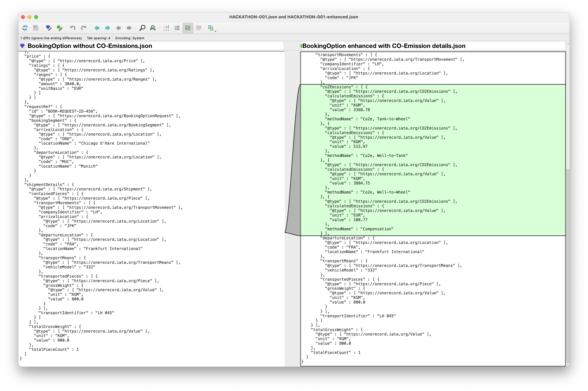The image size is (588, 391).
Task: Toggle line numbers display
Action: [x=177, y=28]
